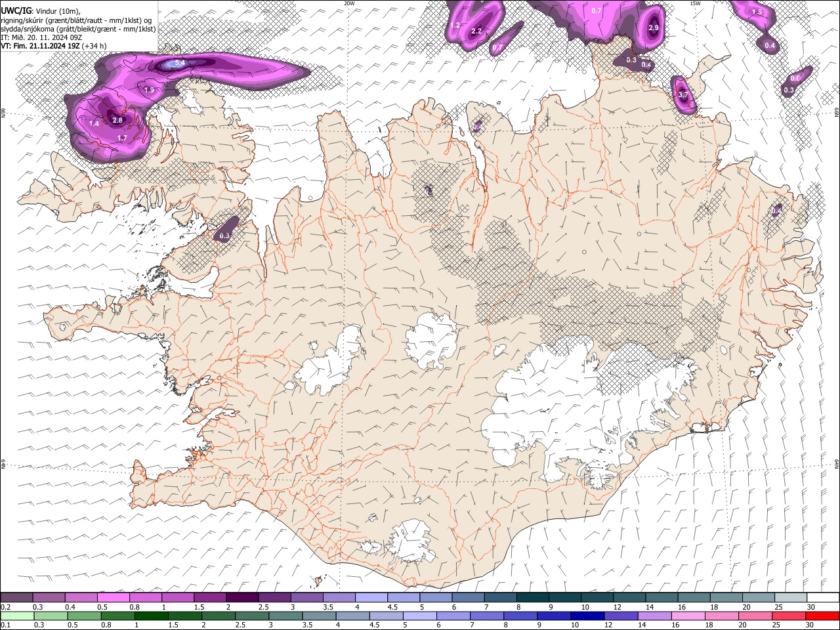Click the 2.9 precipitation value label
Viewport: 840px width, 630px height.
[x=654, y=28]
